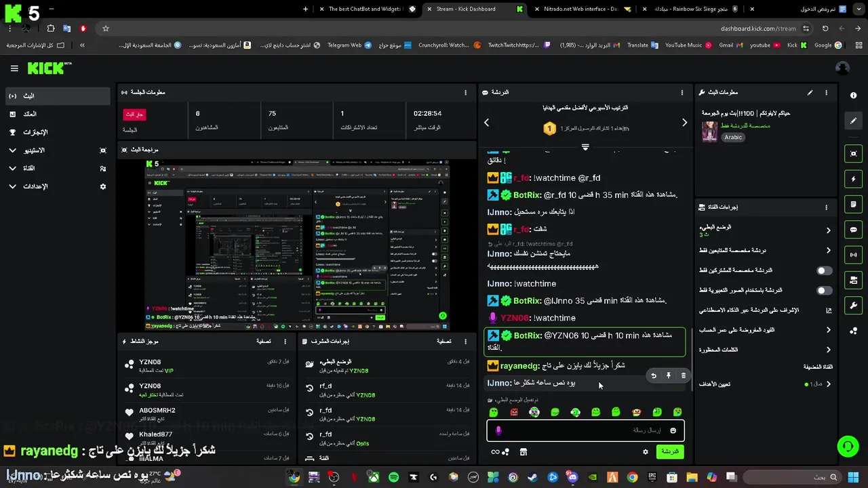Expand set goals chevron

tap(828, 384)
